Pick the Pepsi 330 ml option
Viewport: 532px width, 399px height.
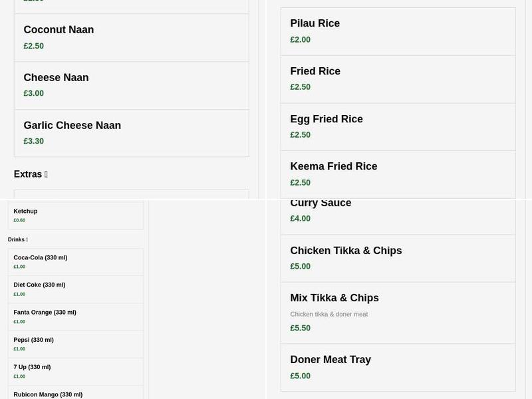[75, 344]
